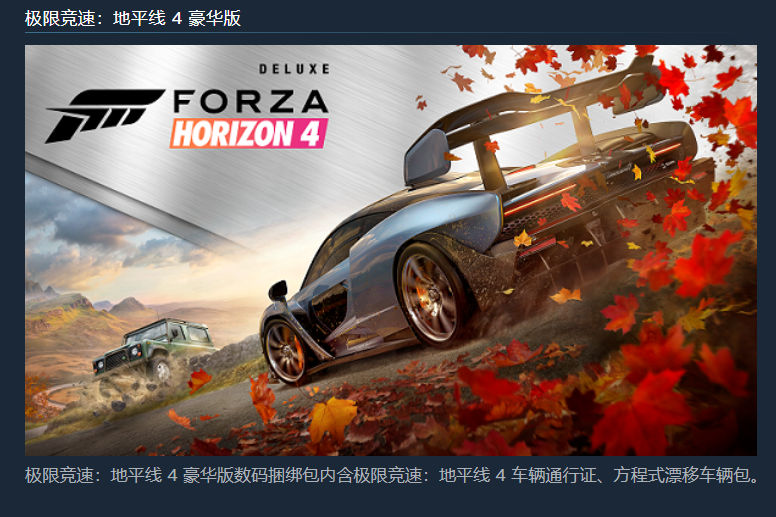
Task: Click the pink HORIZON 4 badge
Action: pos(248,133)
